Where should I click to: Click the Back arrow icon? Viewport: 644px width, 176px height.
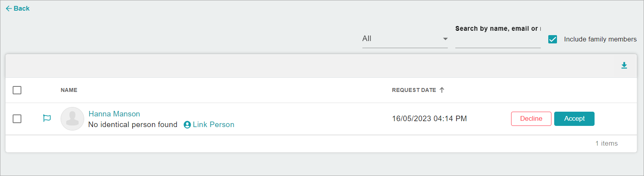pyautogui.click(x=9, y=8)
